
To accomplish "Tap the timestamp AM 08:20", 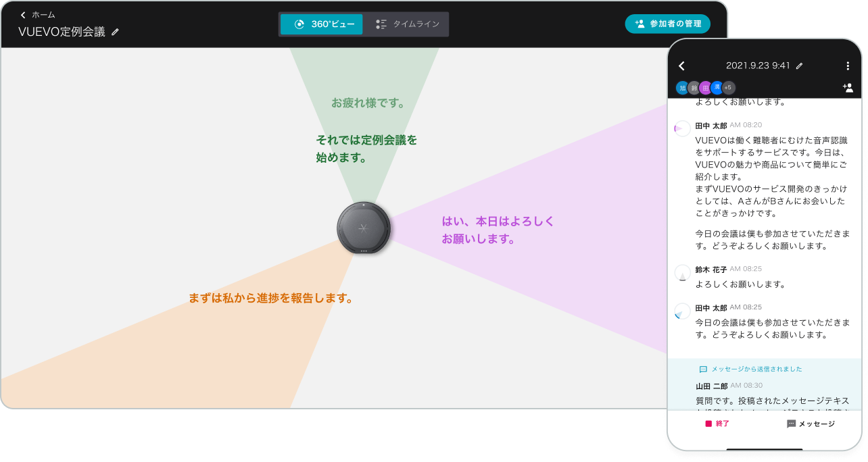I will point(746,125).
